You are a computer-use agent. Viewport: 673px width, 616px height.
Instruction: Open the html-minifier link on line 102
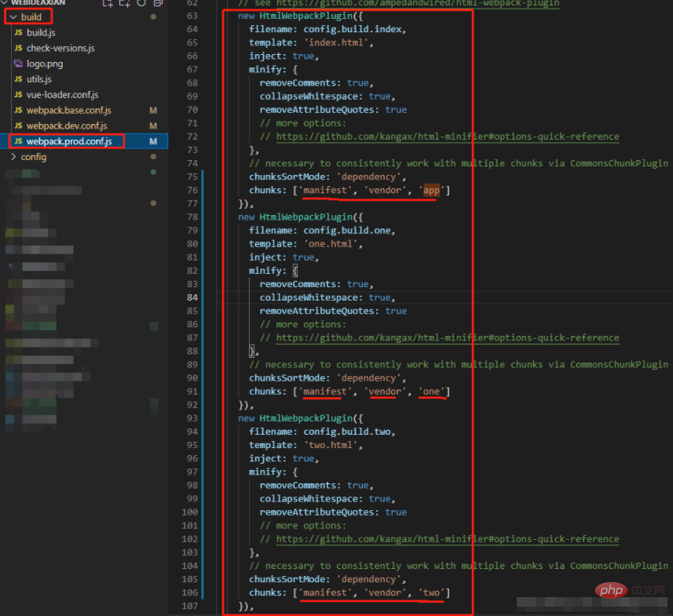tap(448, 539)
